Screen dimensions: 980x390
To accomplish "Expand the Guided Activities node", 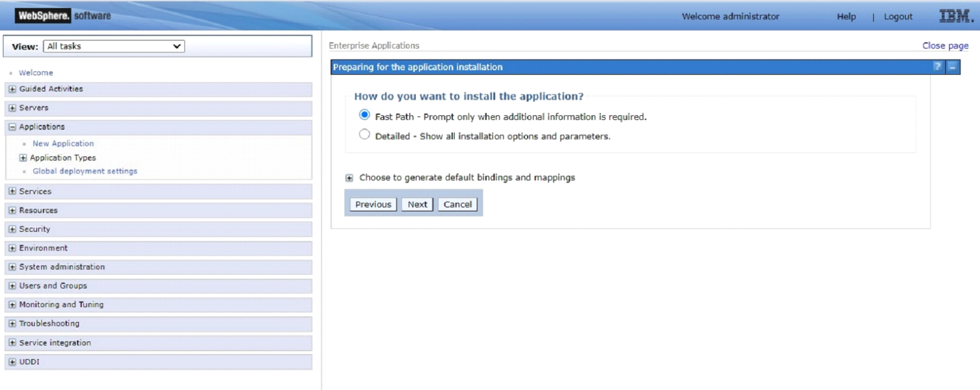I will (12, 89).
